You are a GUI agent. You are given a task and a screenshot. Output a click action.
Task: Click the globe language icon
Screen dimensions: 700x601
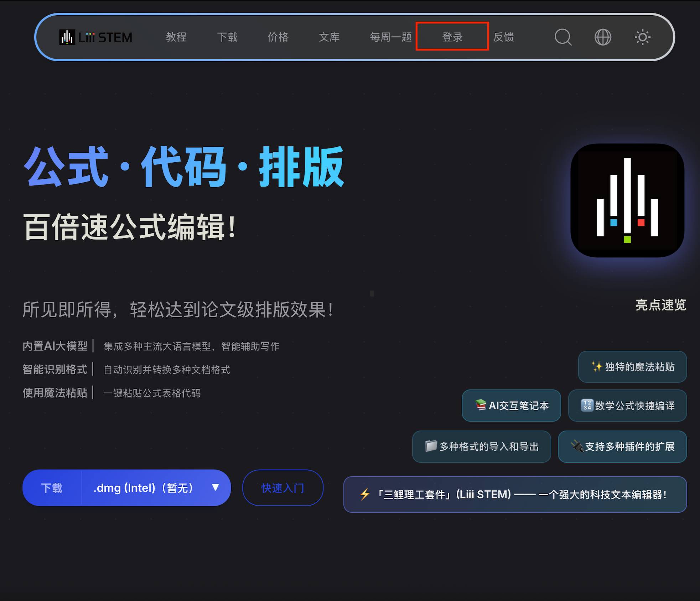pos(603,37)
